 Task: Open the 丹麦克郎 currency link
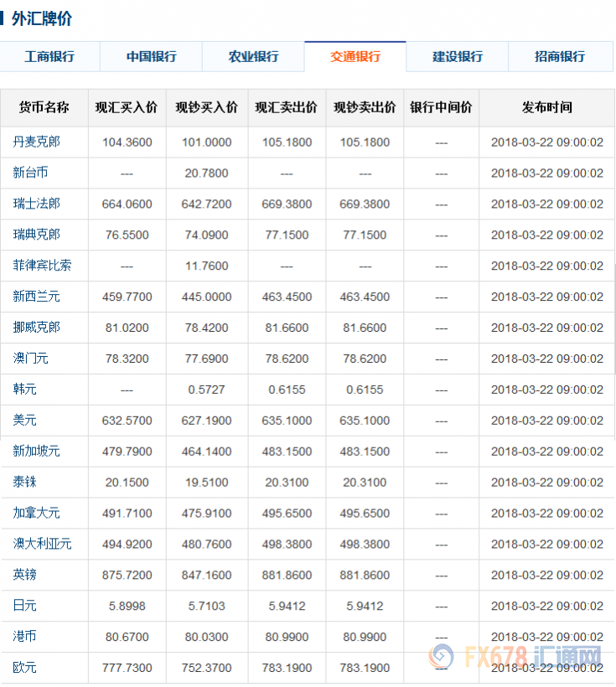[x=36, y=142]
